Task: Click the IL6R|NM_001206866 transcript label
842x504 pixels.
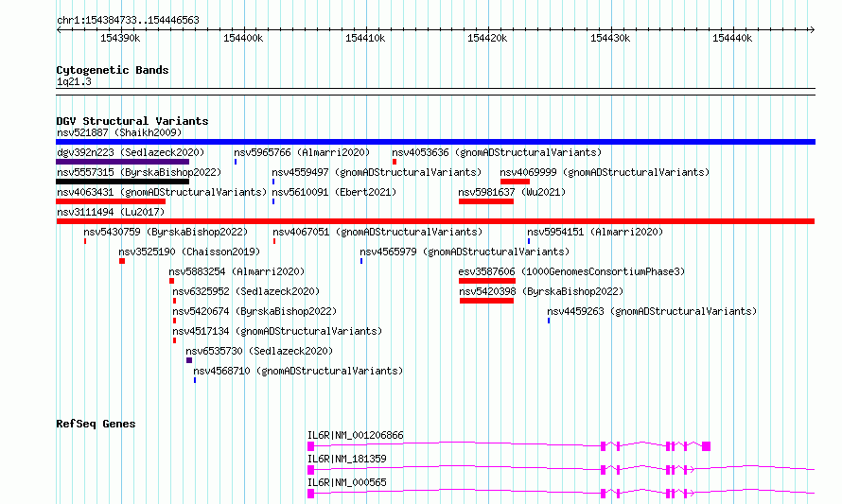Action: tap(356, 435)
